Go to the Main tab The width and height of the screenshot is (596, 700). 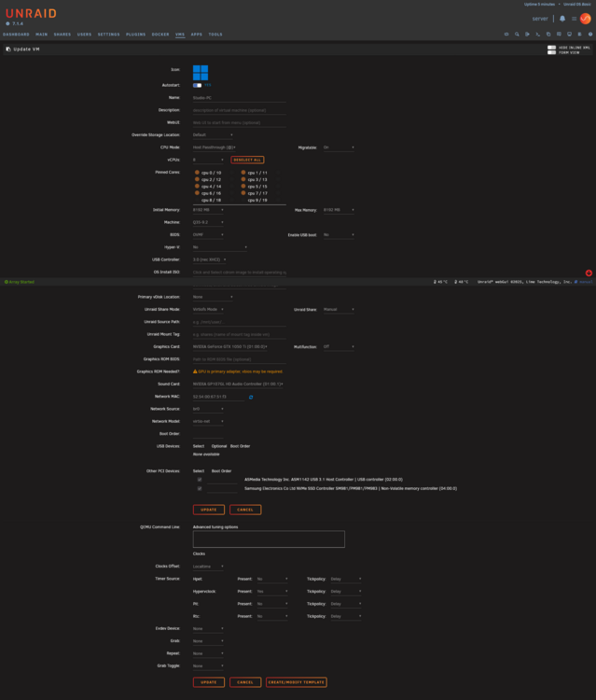(x=41, y=35)
